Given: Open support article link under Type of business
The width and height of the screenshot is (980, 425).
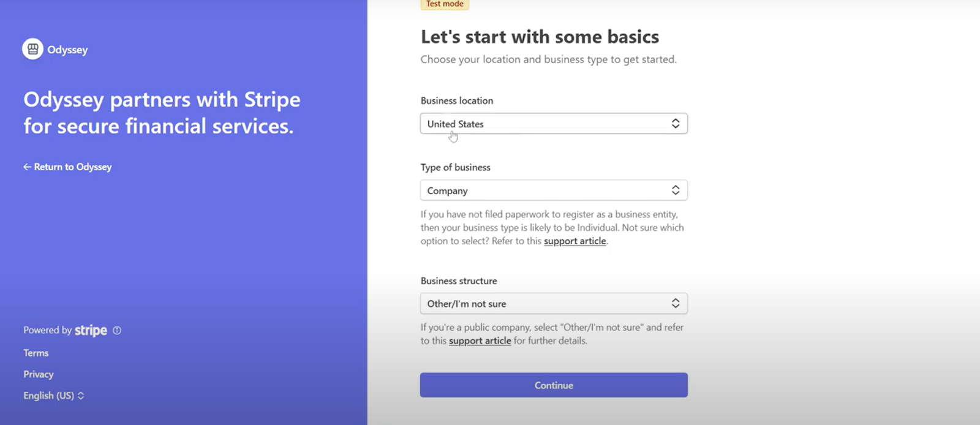Looking at the screenshot, I should coord(575,241).
